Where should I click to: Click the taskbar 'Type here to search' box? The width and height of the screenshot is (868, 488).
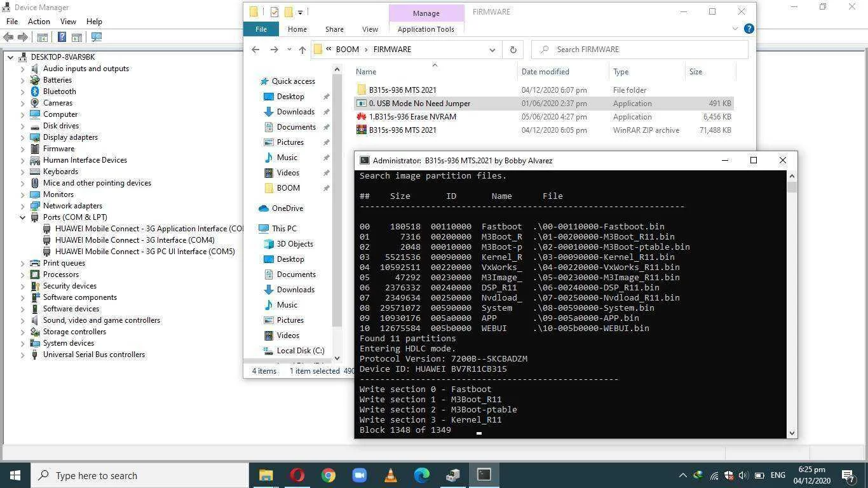tap(139, 475)
